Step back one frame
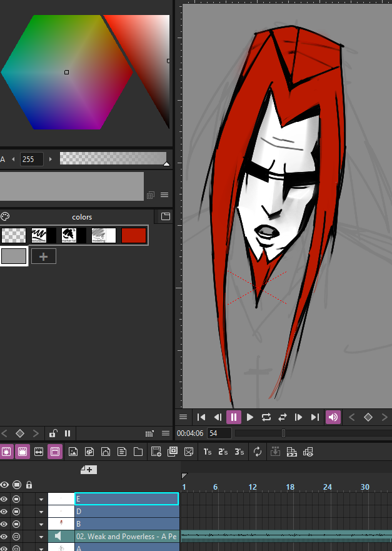392x551 pixels. coord(218,417)
